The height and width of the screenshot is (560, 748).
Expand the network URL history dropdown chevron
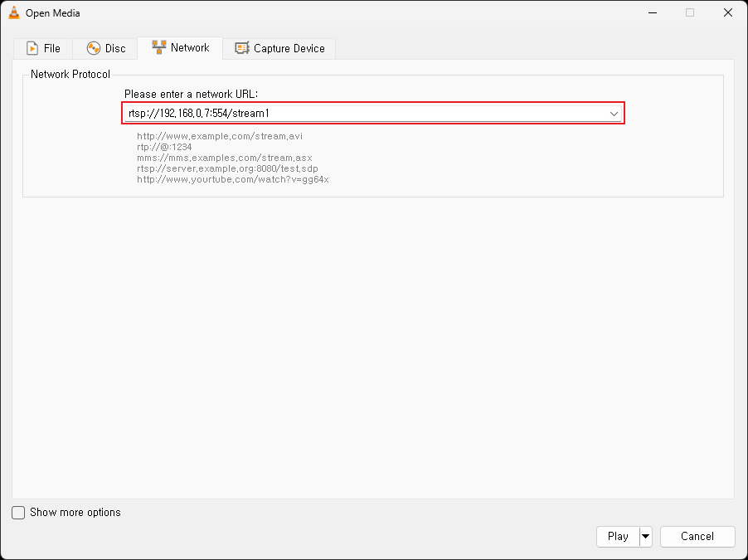614,114
